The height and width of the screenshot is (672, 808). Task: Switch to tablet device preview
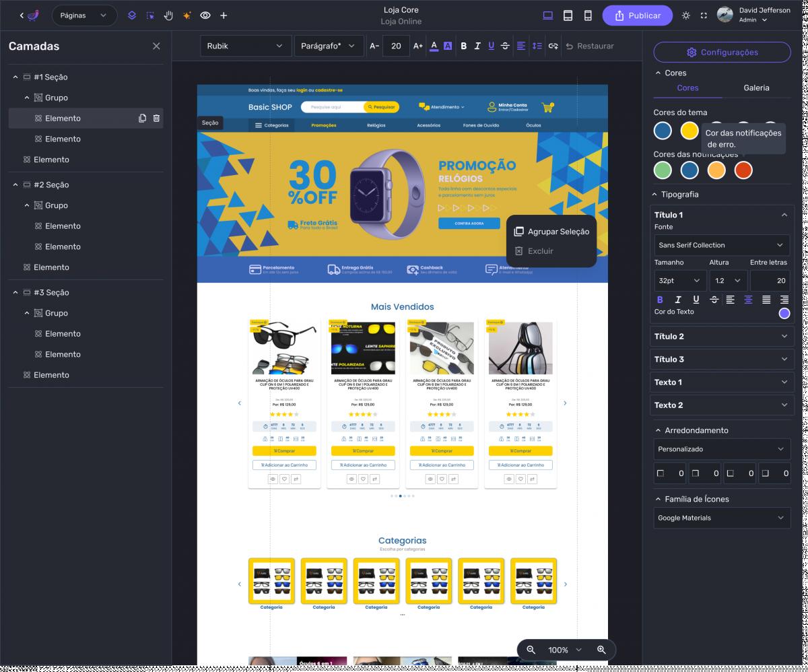coord(568,15)
